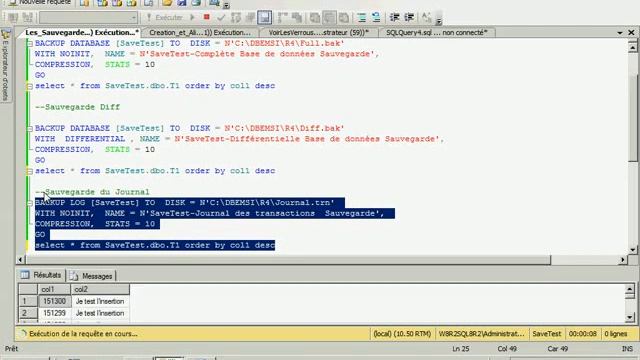Viewport: 640px width, 360px height.
Task: Comment out the selected lines
Action: [x=361, y=18]
